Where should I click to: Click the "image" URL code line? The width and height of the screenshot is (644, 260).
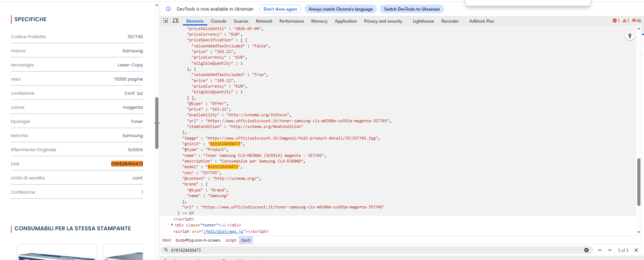click(x=281, y=138)
